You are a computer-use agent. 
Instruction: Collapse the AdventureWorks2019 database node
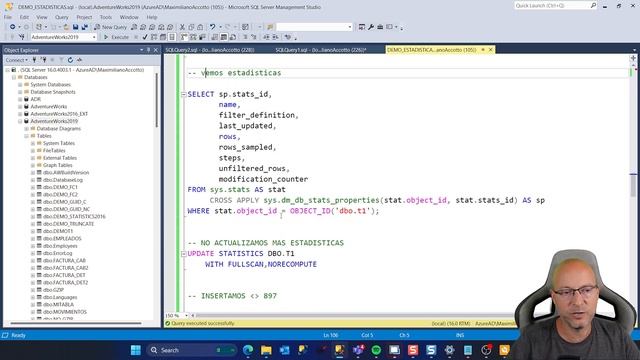20,121
